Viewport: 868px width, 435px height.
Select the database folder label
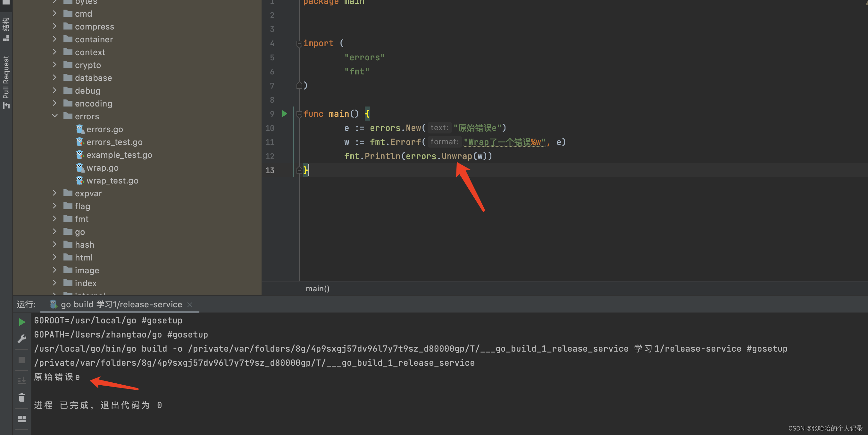(93, 78)
